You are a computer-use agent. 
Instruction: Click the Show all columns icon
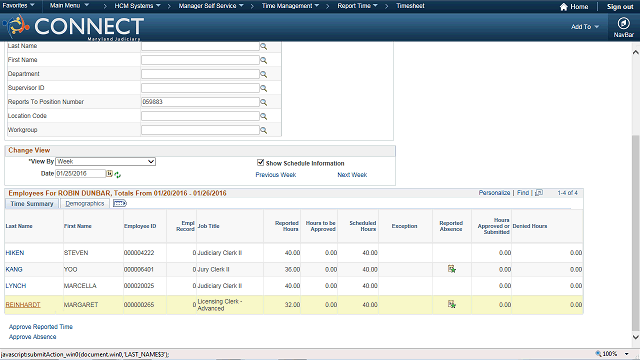pos(120,203)
